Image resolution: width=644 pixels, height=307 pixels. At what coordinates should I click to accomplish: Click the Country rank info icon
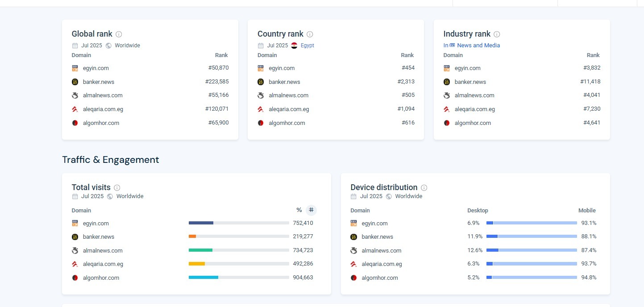coord(310,34)
